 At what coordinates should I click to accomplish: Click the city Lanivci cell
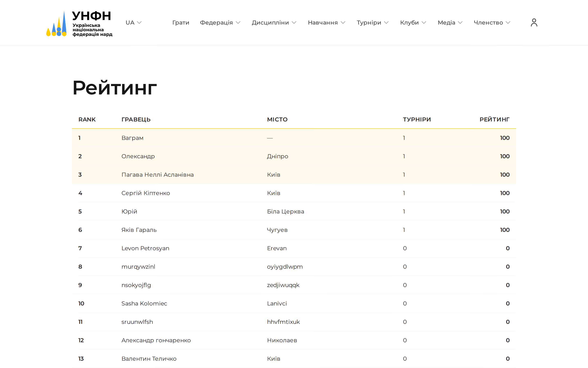pos(277,304)
